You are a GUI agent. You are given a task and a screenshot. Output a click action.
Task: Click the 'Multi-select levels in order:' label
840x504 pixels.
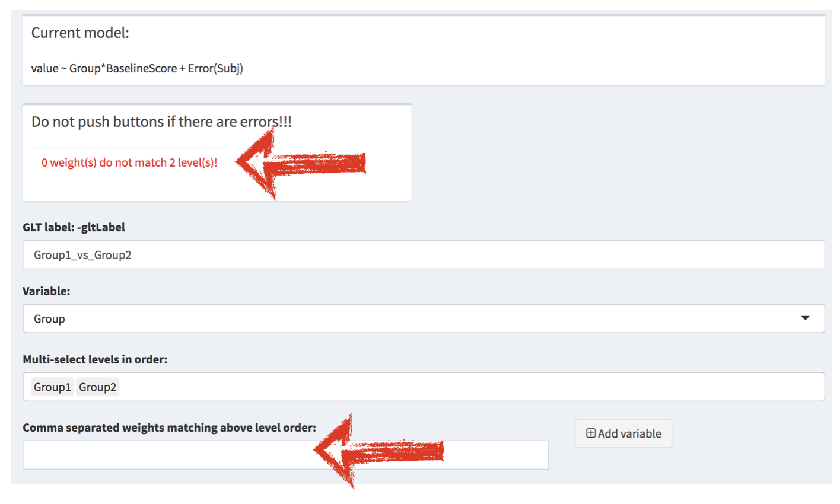(x=95, y=359)
